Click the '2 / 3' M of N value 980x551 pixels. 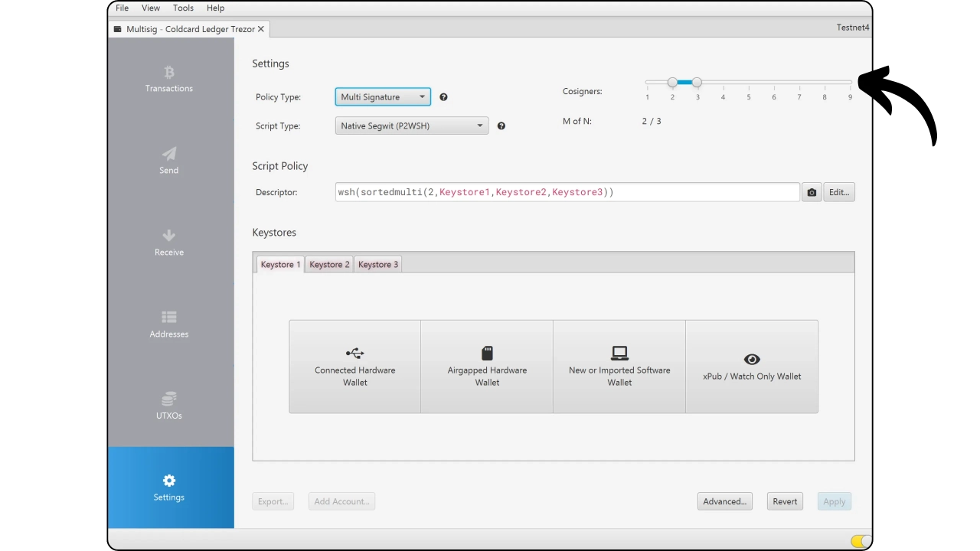pos(652,121)
